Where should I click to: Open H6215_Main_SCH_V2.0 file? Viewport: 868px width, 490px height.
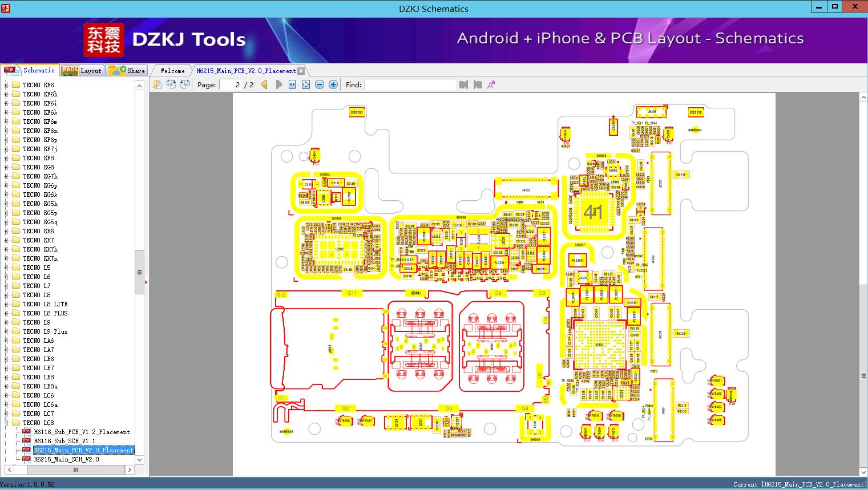point(66,459)
